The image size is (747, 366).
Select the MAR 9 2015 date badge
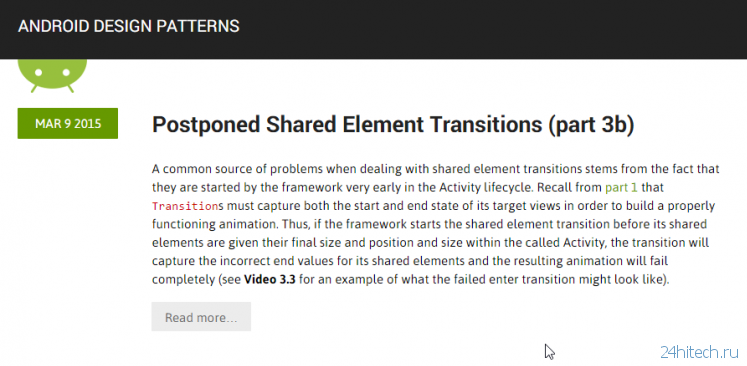[68, 123]
